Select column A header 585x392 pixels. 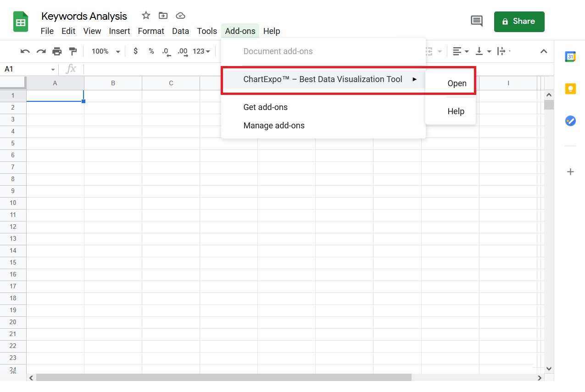click(55, 83)
